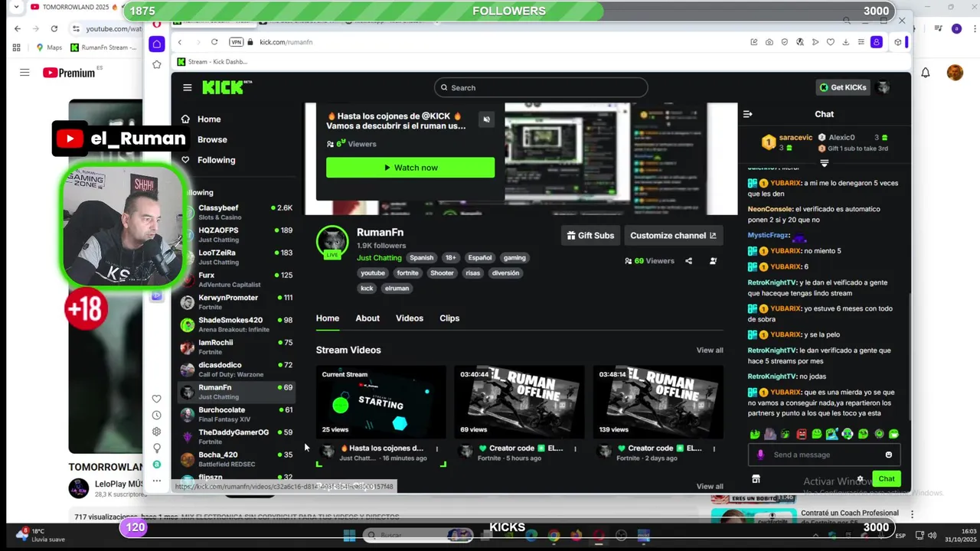
Task: Open the Current Stream video thumbnail
Action: click(381, 402)
